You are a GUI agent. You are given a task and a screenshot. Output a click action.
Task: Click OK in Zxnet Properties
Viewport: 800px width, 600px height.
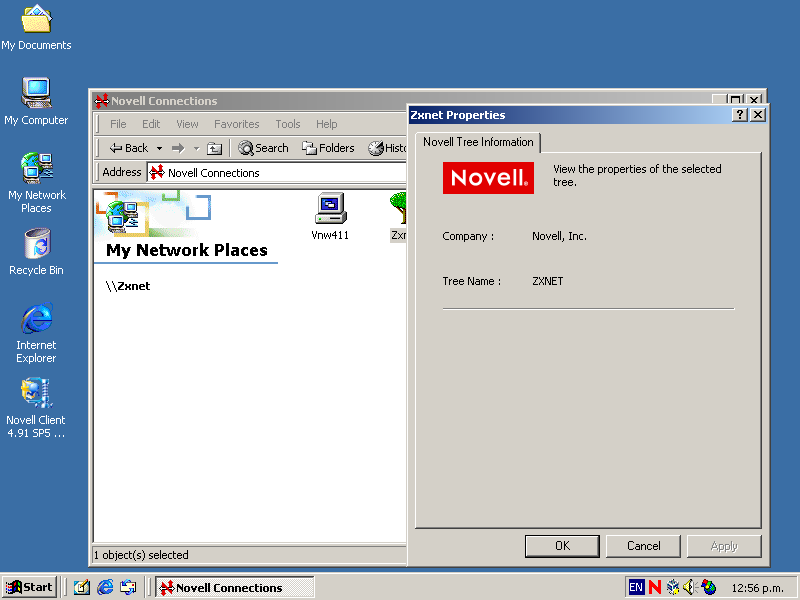[x=562, y=546]
